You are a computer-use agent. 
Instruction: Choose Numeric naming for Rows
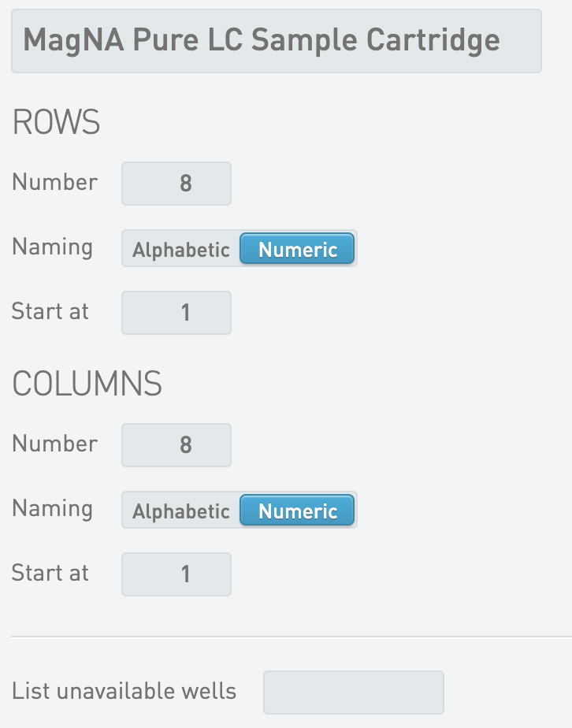pyautogui.click(x=297, y=249)
